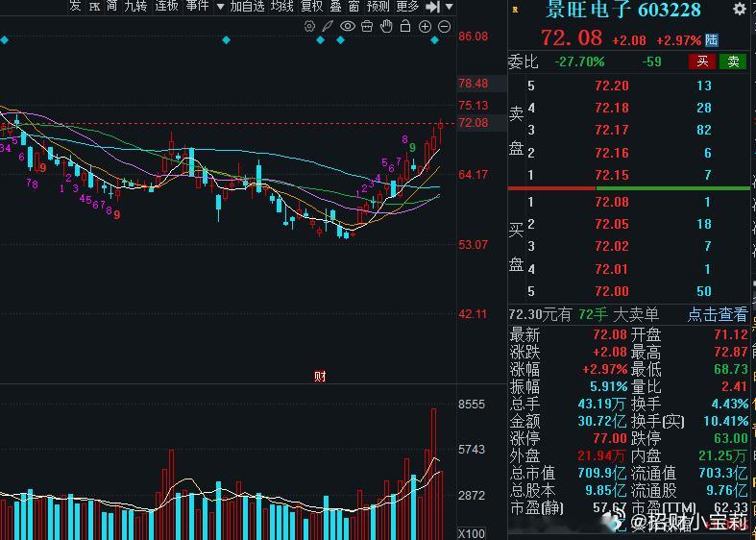Image resolution: width=756 pixels, height=540 pixels.
Task: Click 点击查看 link
Action: (718, 314)
